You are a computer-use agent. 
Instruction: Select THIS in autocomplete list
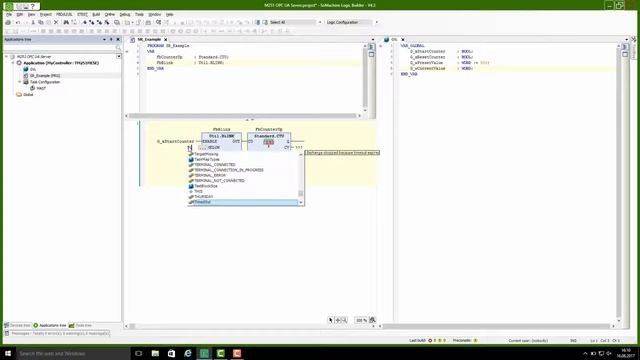pyautogui.click(x=198, y=191)
